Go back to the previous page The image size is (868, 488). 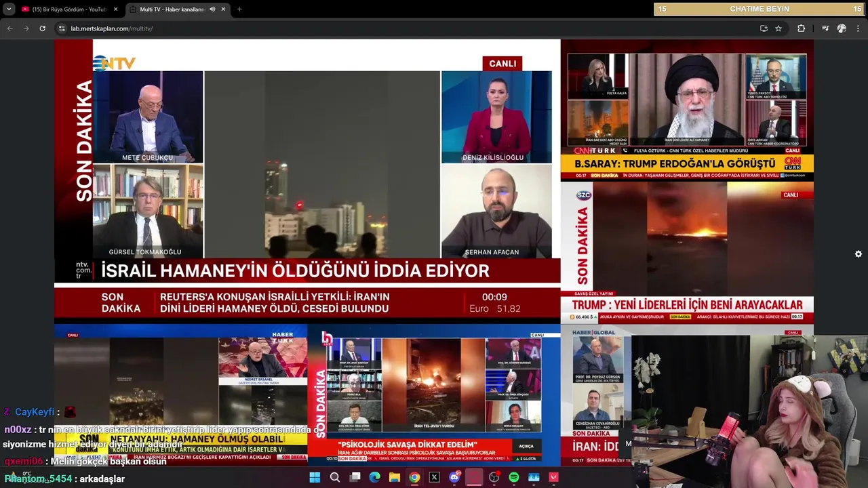point(9,28)
